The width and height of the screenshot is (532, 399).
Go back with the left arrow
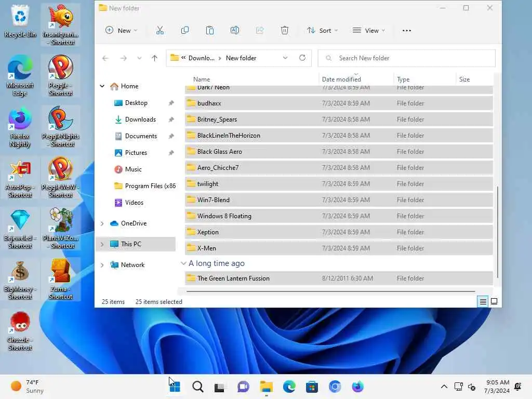[x=105, y=58]
